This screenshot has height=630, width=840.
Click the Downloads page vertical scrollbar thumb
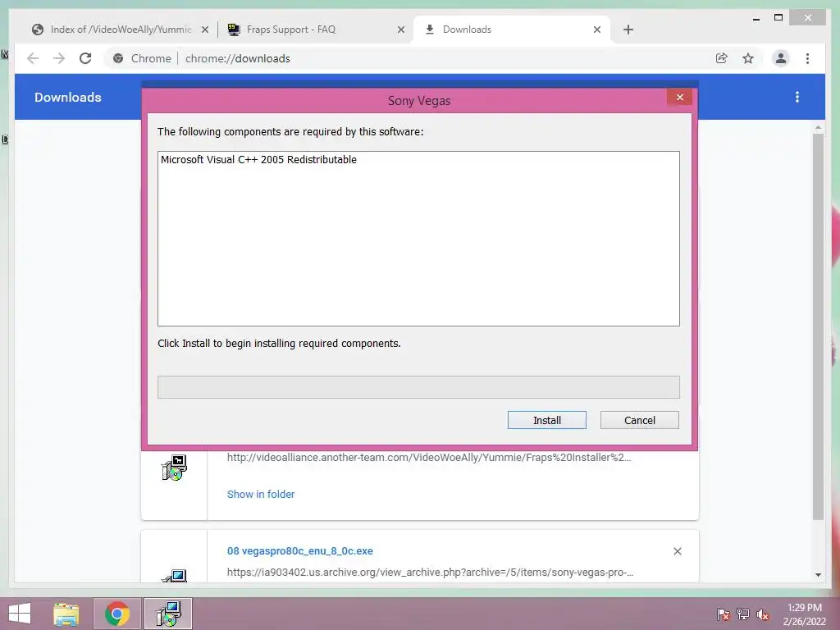pyautogui.click(x=818, y=326)
